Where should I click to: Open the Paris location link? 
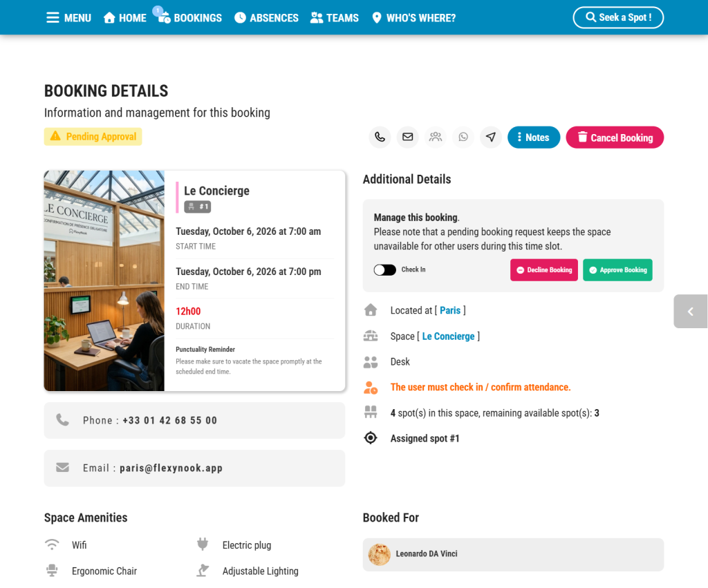(x=450, y=310)
